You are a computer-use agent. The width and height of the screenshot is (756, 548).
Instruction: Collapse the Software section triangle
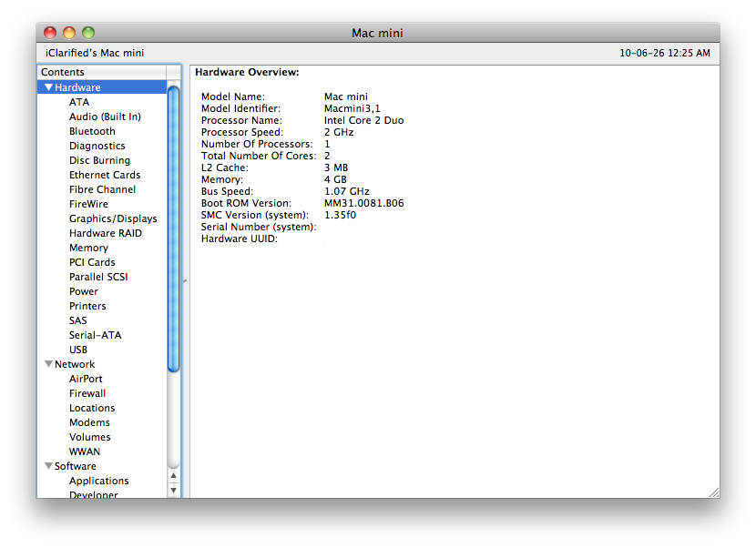(x=48, y=466)
